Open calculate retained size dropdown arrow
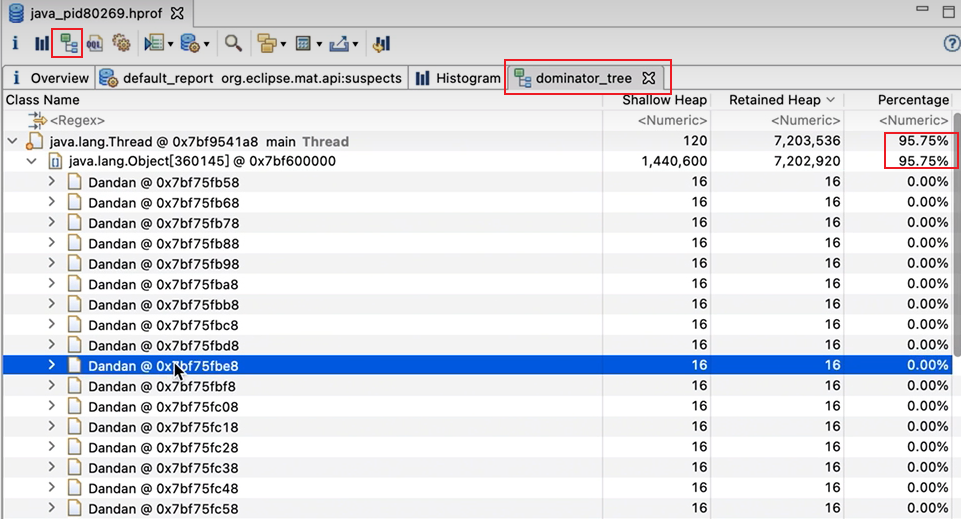961x519 pixels. [319, 44]
